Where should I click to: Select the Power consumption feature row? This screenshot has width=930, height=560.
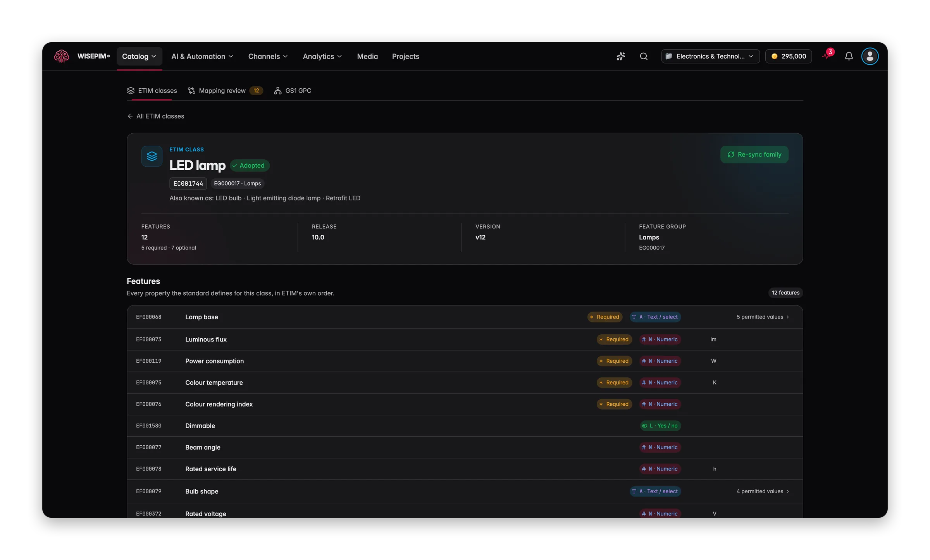465,361
